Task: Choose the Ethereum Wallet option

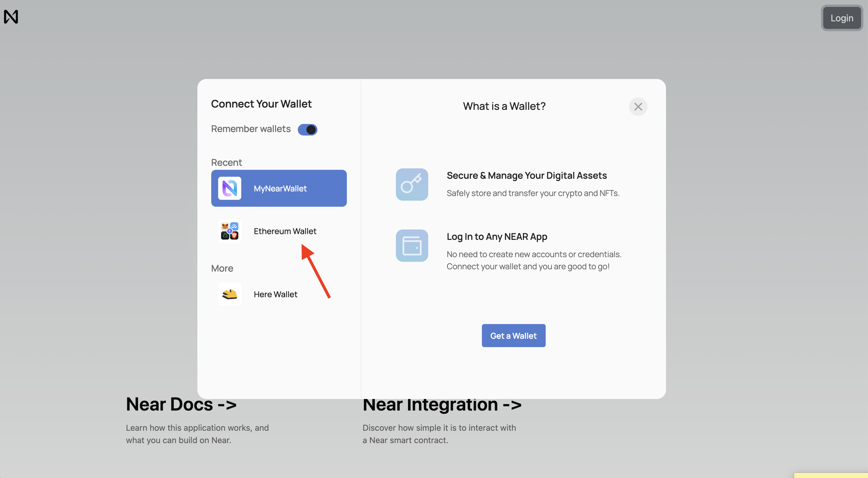Action: pos(285,231)
